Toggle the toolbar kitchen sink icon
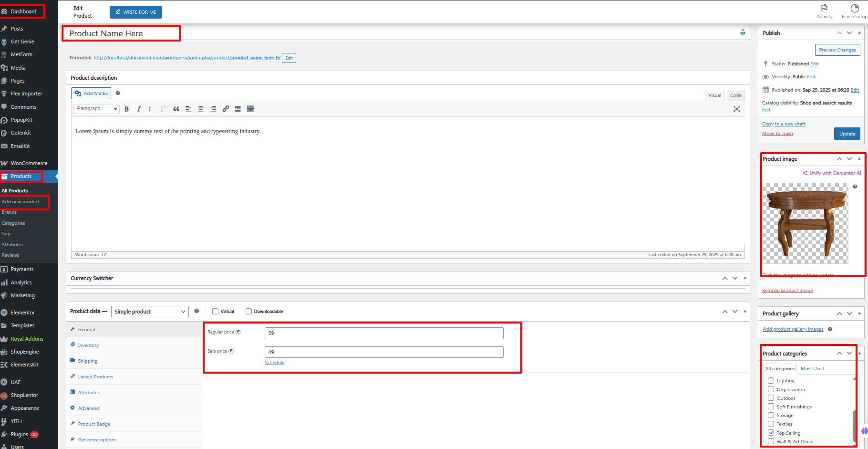Screen dimensions: 868x449 coord(250,109)
